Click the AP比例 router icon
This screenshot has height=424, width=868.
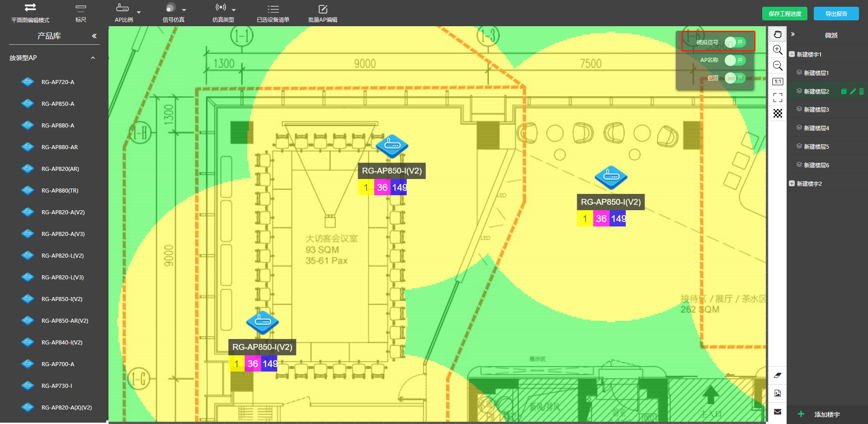(123, 8)
